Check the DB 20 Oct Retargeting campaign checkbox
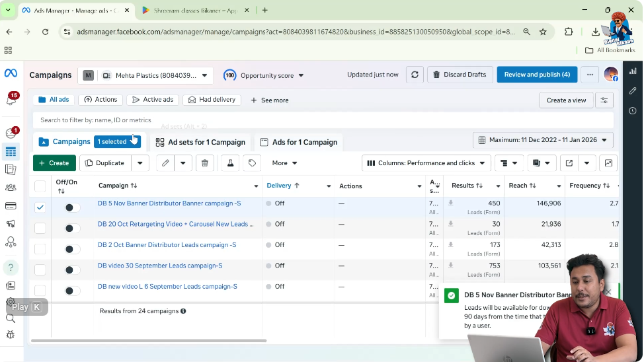Image resolution: width=644 pixels, height=362 pixels. [40, 228]
